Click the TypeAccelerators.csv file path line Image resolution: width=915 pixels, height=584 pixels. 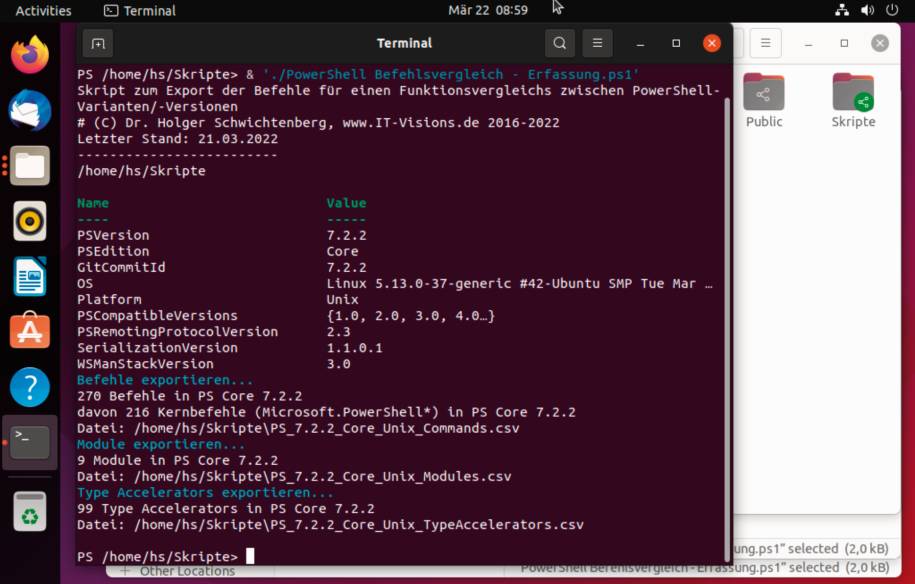330,524
